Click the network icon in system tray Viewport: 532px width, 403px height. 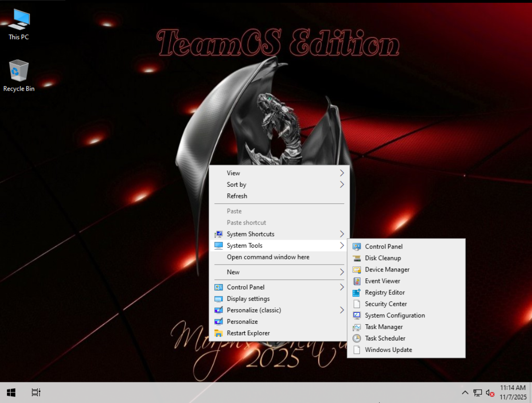[478, 393]
